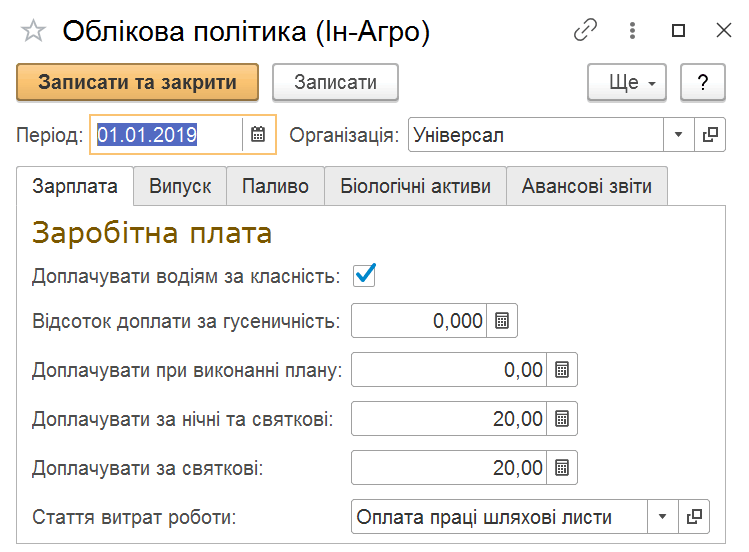Focus the Оплата праці шляхові листи field
This screenshot has width=749, height=552.
(x=499, y=517)
